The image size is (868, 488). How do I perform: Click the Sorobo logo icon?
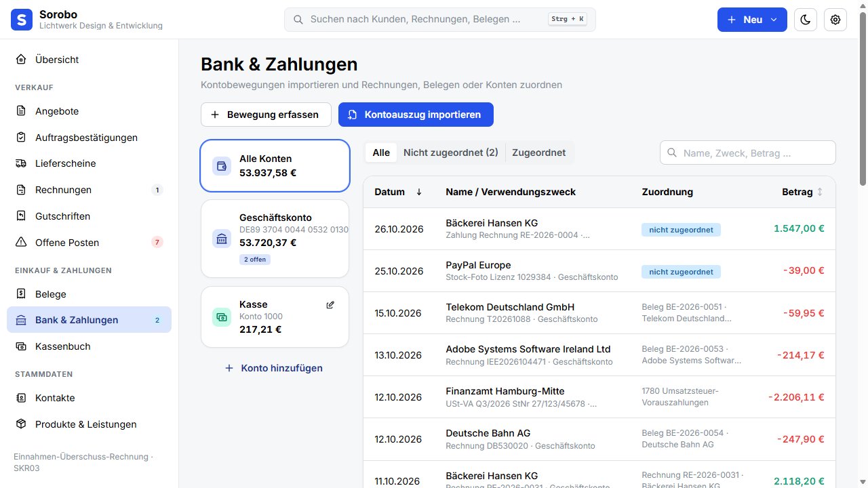click(x=22, y=20)
